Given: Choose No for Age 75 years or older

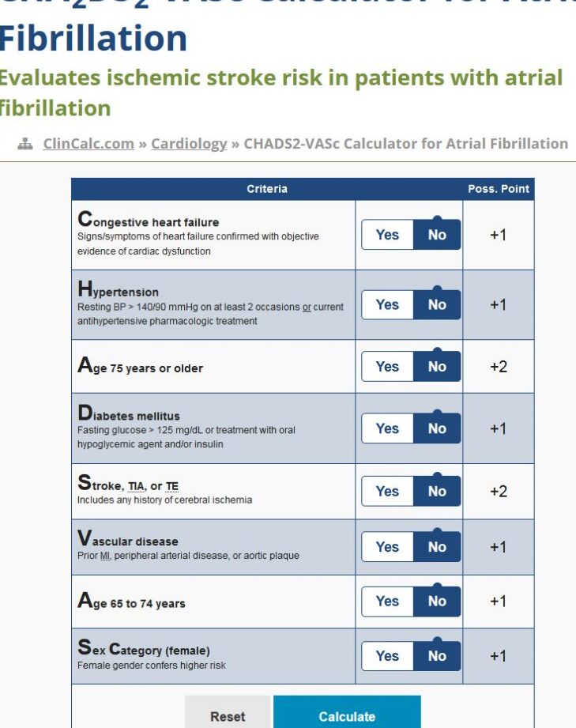Looking at the screenshot, I should click(437, 366).
